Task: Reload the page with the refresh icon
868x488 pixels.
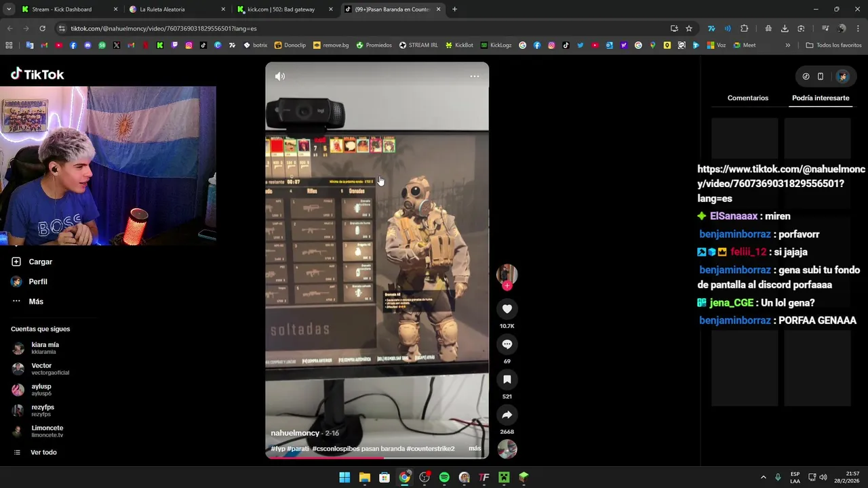Action: [42, 28]
